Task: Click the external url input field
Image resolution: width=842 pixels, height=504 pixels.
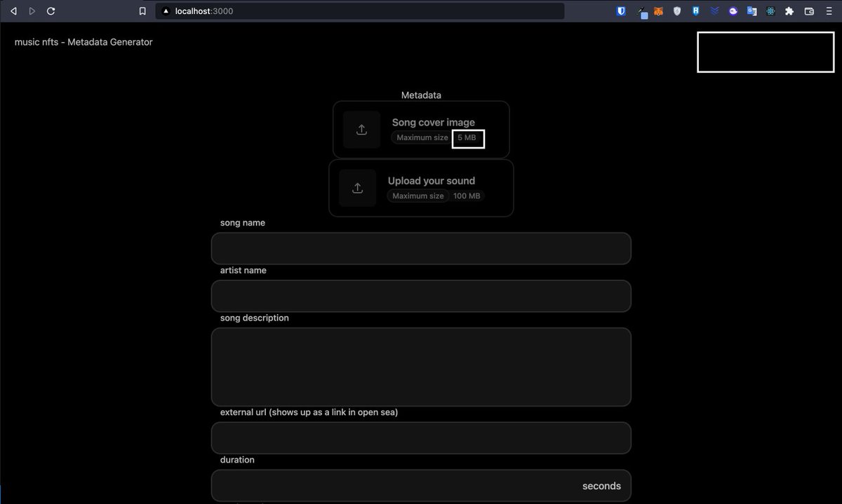Action: [421, 438]
